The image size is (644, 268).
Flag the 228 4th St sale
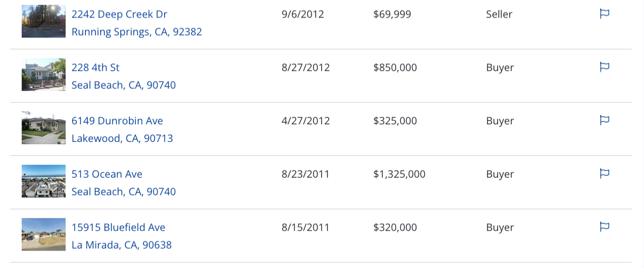(604, 67)
